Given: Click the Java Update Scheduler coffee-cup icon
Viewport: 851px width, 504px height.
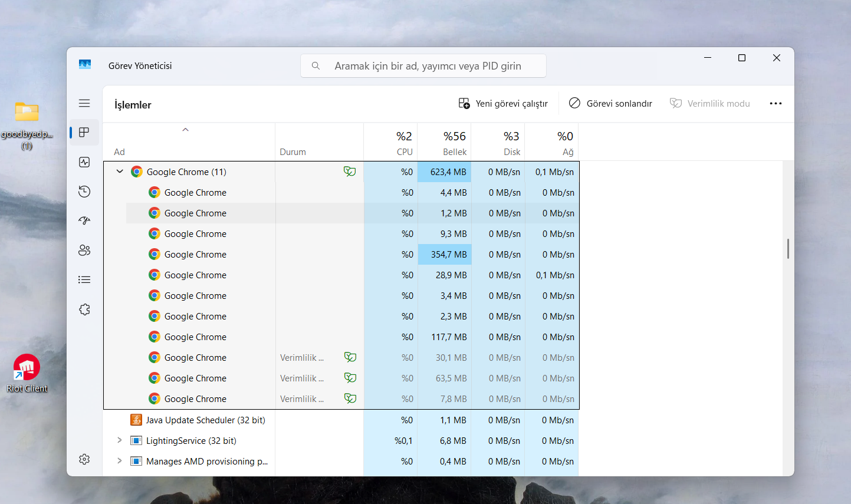Looking at the screenshot, I should [136, 420].
